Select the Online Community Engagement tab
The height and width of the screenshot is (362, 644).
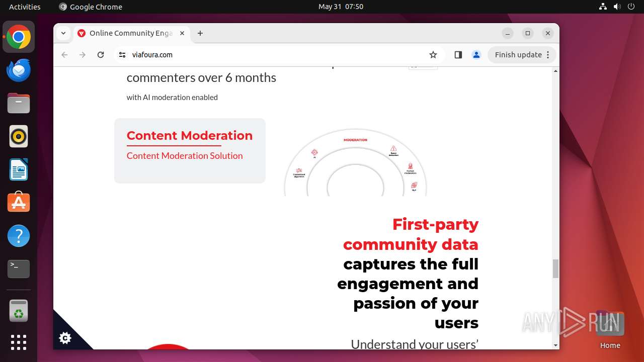131,33
